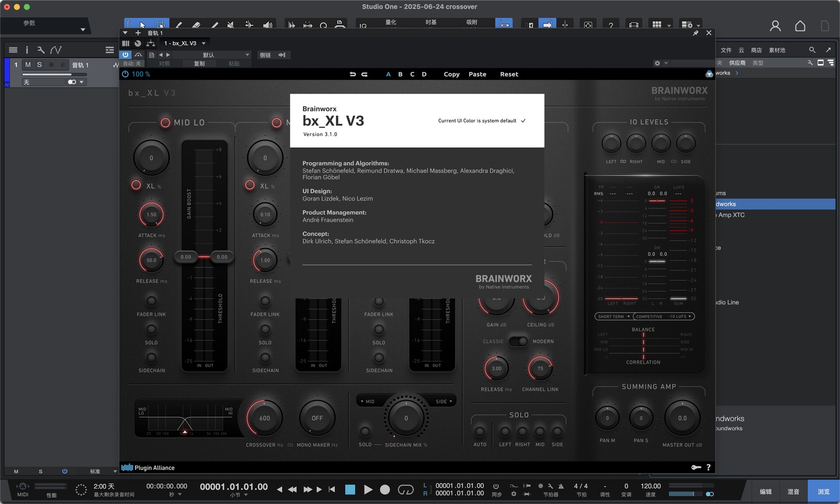Select settings bank D
The width and height of the screenshot is (840, 504).
(424, 74)
